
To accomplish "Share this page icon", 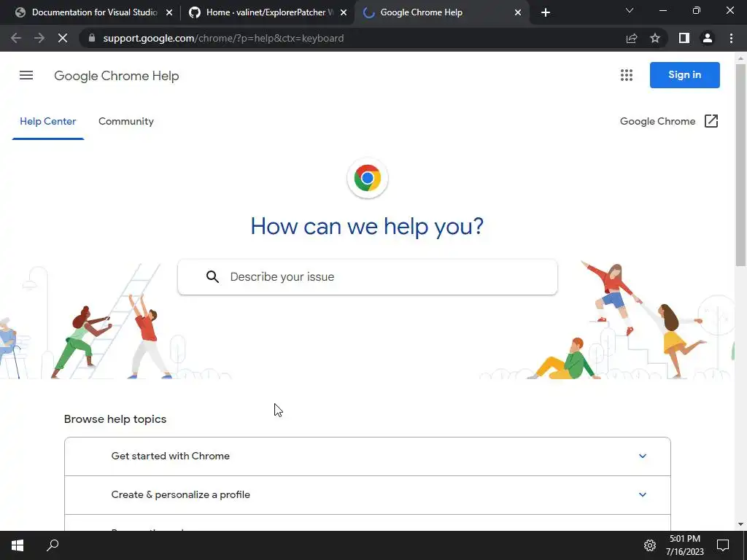I will point(632,38).
